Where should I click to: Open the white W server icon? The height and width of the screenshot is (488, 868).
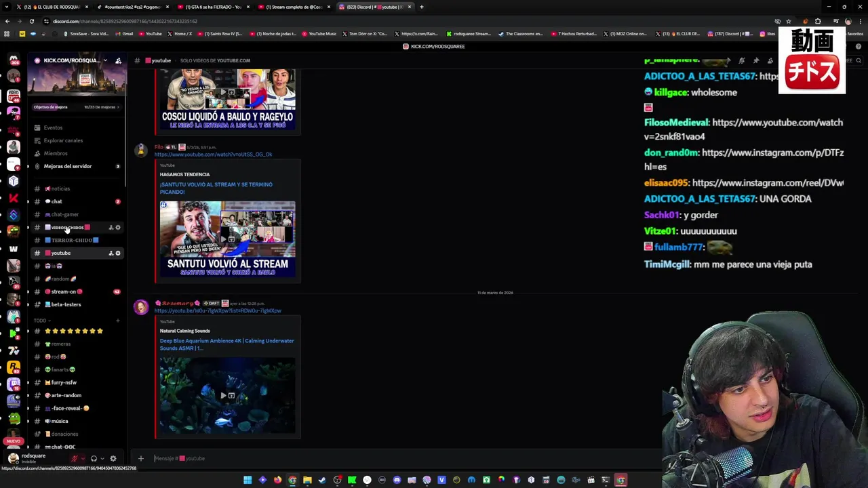click(14, 249)
